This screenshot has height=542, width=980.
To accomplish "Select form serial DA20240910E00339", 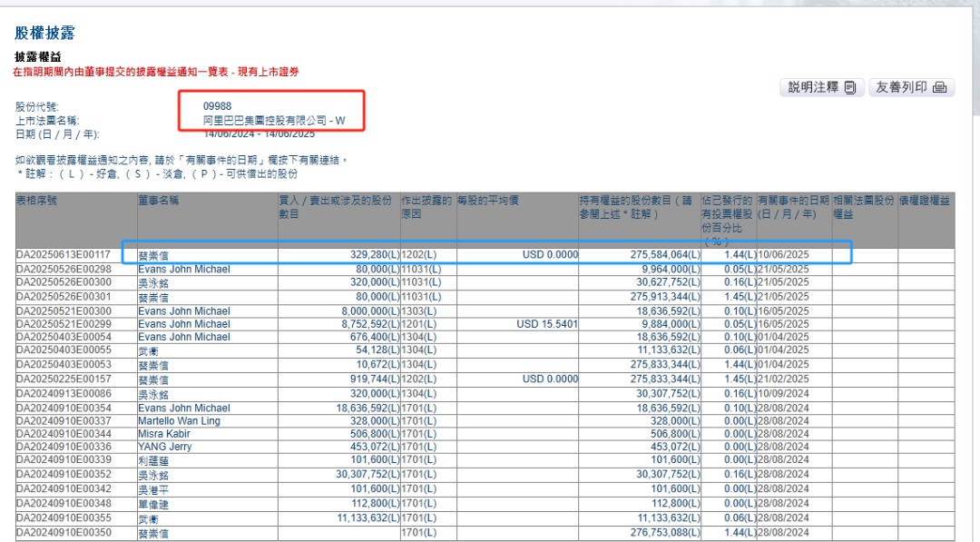I will (x=64, y=460).
